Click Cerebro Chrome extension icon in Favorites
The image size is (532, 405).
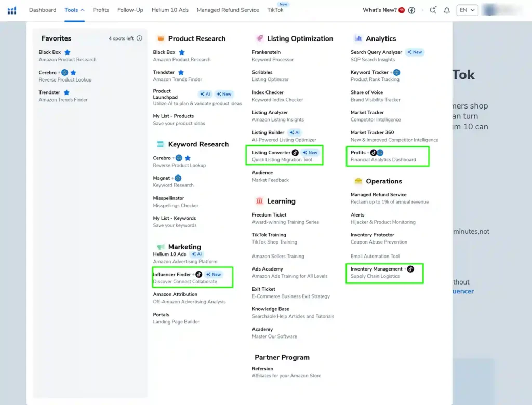pos(64,72)
